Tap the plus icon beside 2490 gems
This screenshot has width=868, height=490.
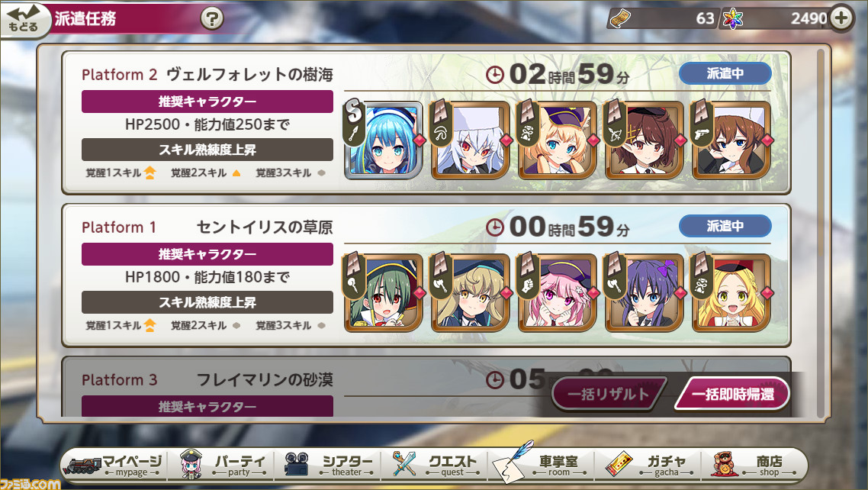point(841,18)
